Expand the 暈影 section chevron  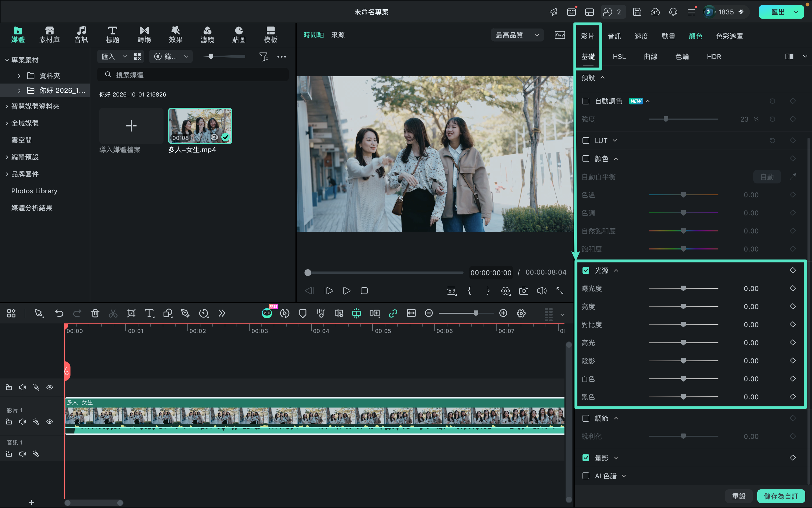pyautogui.click(x=616, y=457)
